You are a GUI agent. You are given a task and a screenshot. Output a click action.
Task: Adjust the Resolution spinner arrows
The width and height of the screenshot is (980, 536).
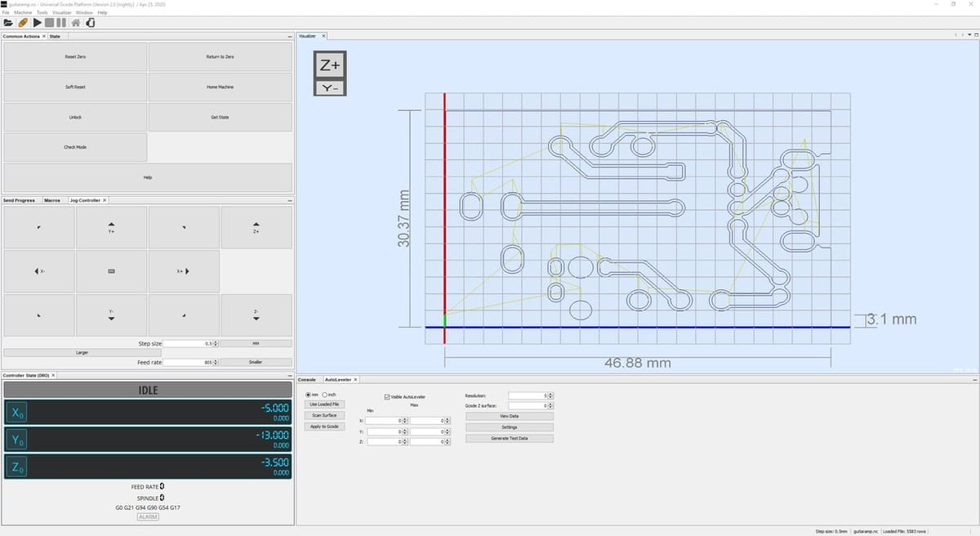(x=550, y=396)
